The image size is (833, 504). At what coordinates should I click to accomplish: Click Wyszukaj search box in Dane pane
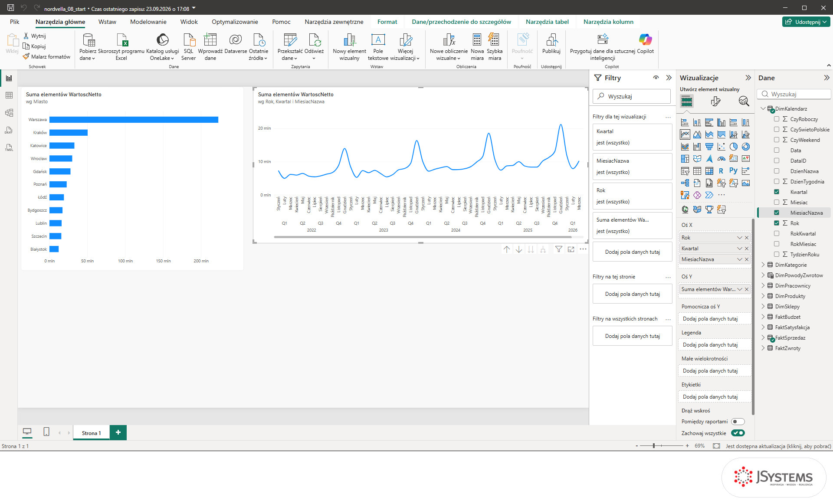pos(794,94)
